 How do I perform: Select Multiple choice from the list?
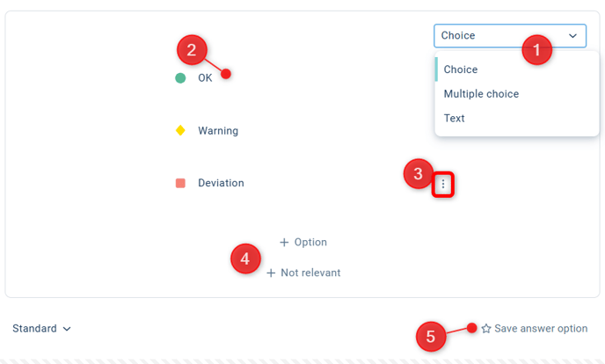481,94
